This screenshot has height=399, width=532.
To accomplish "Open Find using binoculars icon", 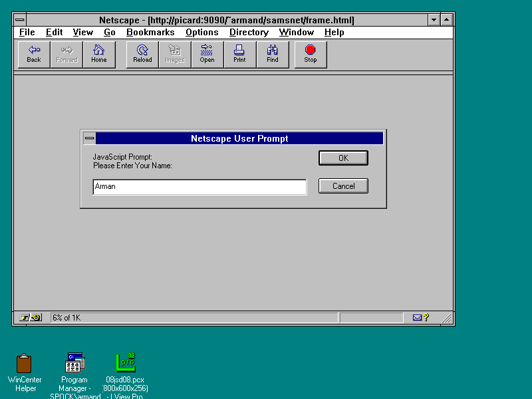I will click(273, 54).
